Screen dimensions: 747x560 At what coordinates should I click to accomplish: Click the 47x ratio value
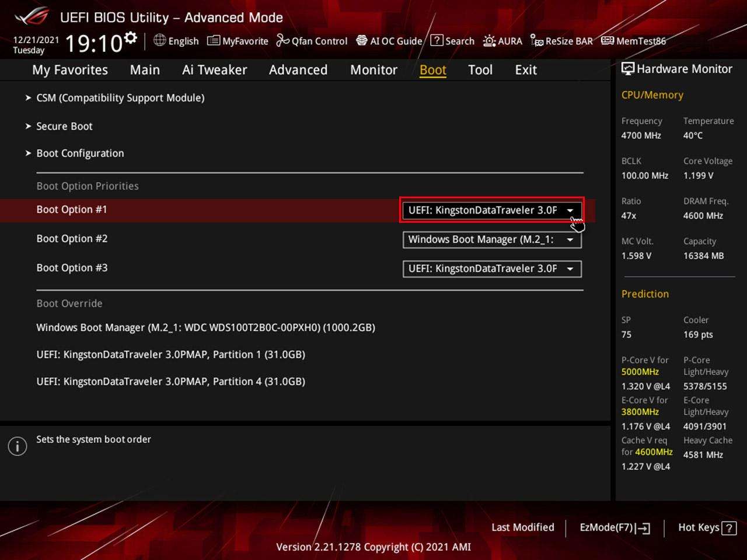click(x=629, y=216)
